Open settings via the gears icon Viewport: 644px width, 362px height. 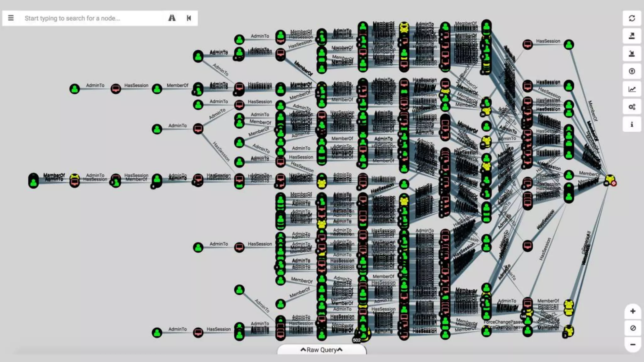point(632,107)
